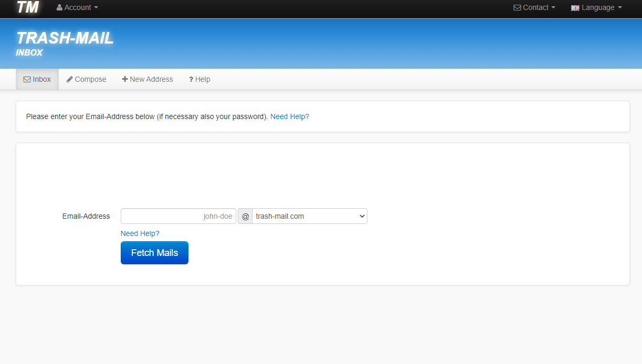Click the question mark icon on Help
Image resolution: width=642 pixels, height=364 pixels.
click(x=191, y=79)
